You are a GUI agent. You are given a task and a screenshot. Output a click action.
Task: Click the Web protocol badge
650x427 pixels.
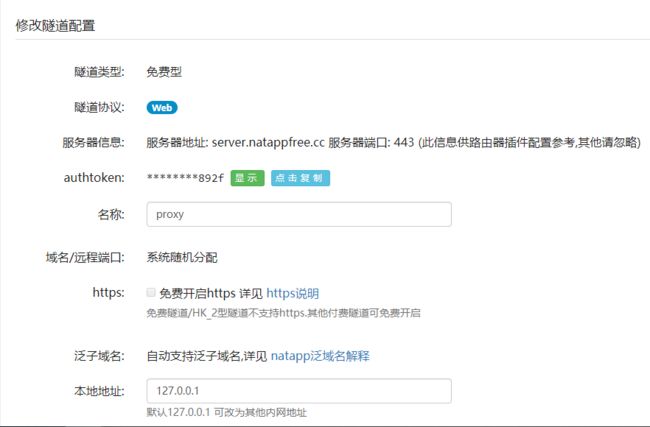[x=162, y=108]
